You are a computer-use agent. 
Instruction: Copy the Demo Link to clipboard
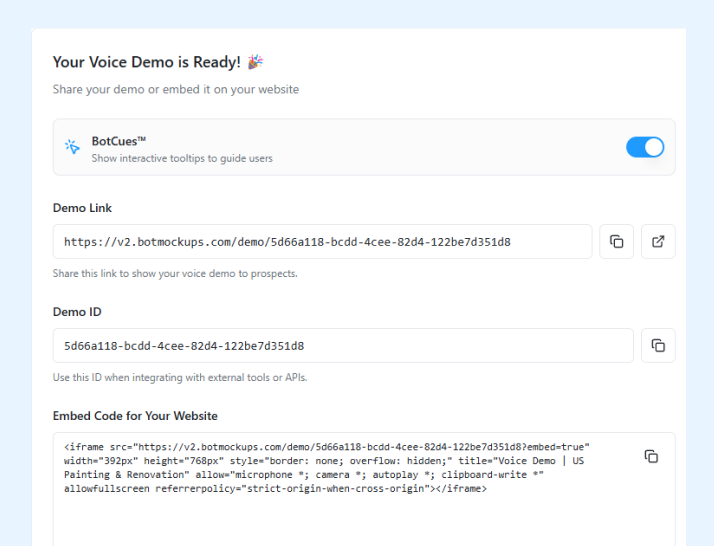pos(616,241)
